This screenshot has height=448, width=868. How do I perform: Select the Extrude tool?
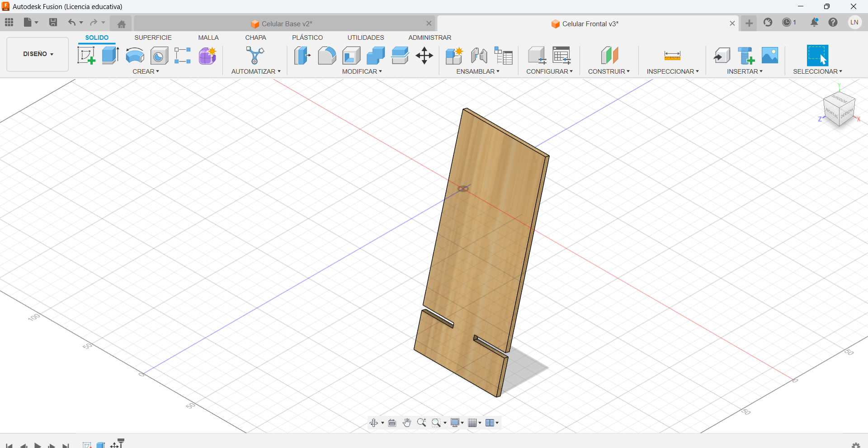coord(110,56)
